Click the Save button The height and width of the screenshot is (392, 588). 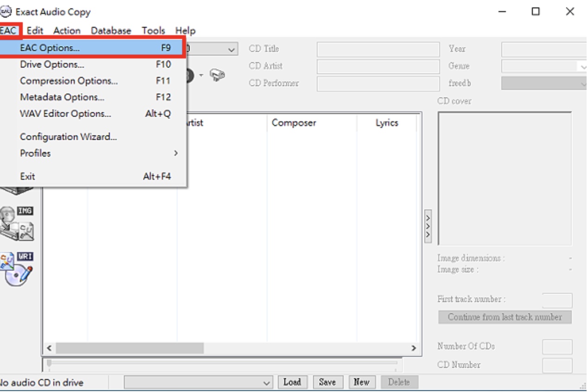(x=327, y=382)
